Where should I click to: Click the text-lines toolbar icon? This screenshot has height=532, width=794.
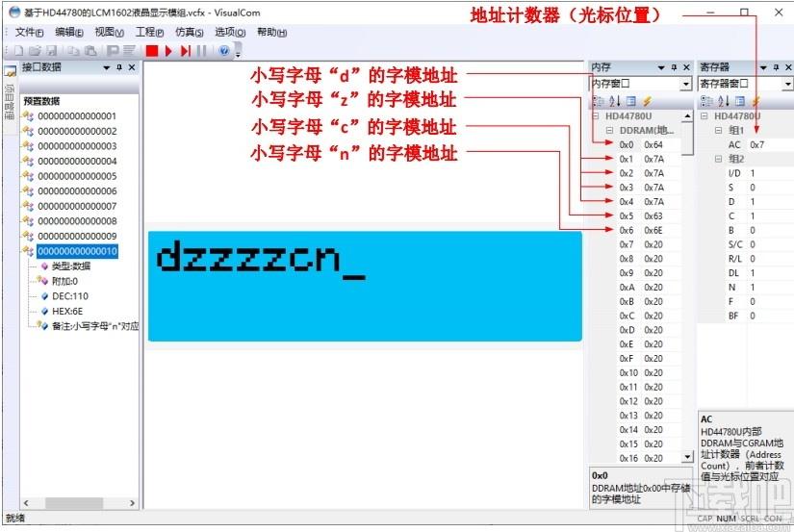(x=130, y=51)
